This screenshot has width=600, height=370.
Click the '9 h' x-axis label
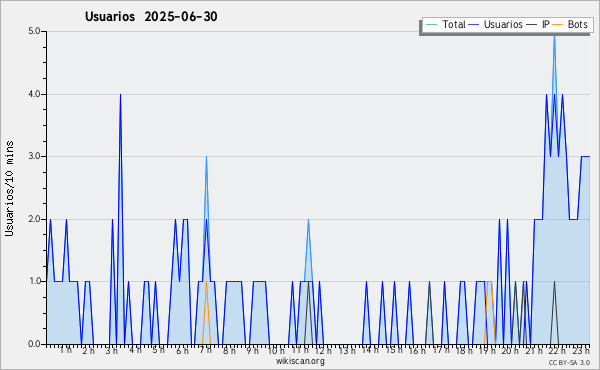(253, 350)
